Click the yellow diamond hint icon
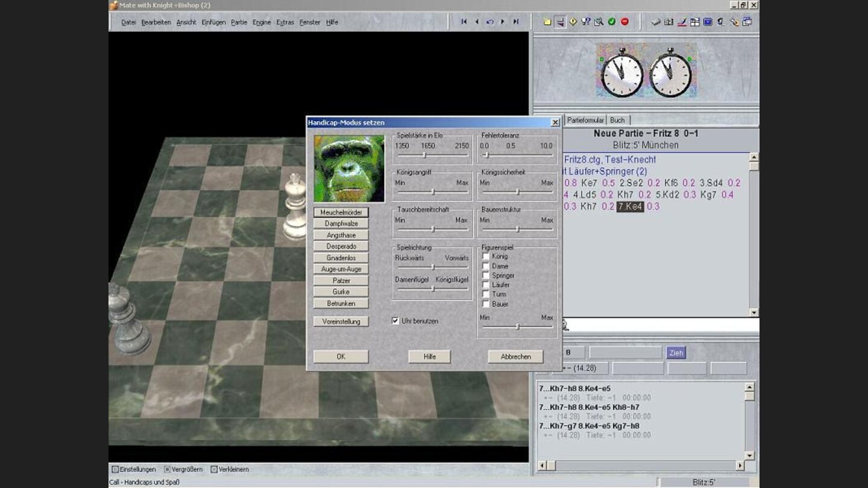 coord(573,22)
